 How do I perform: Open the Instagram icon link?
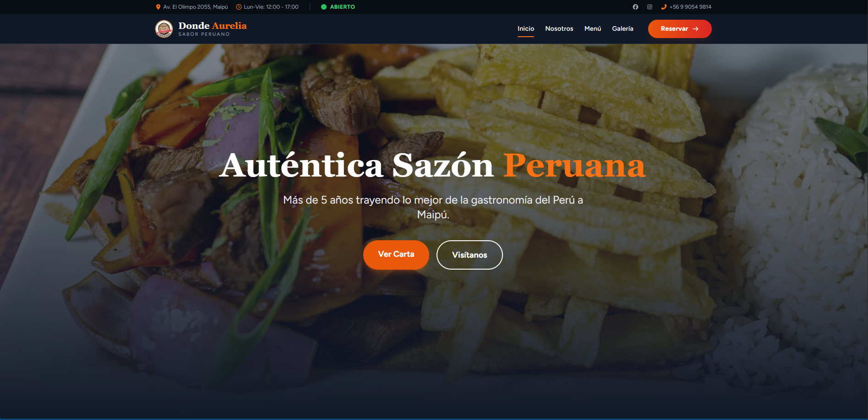pos(650,7)
